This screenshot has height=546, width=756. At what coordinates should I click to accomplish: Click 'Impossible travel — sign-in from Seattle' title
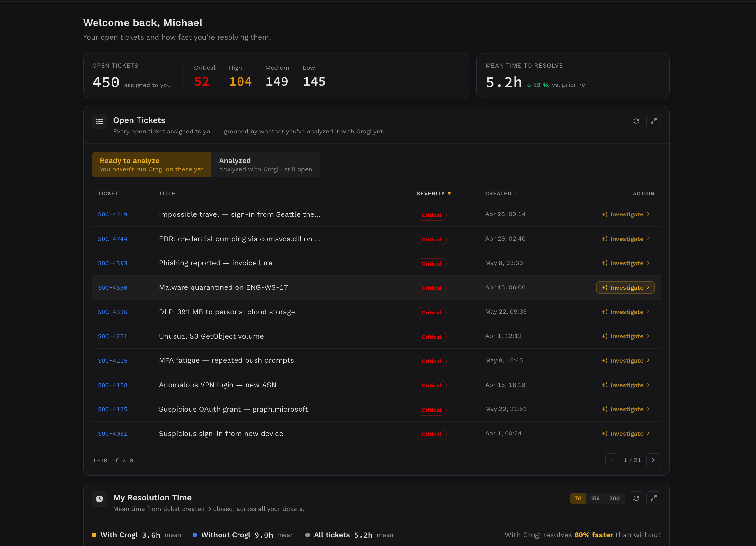pos(240,214)
